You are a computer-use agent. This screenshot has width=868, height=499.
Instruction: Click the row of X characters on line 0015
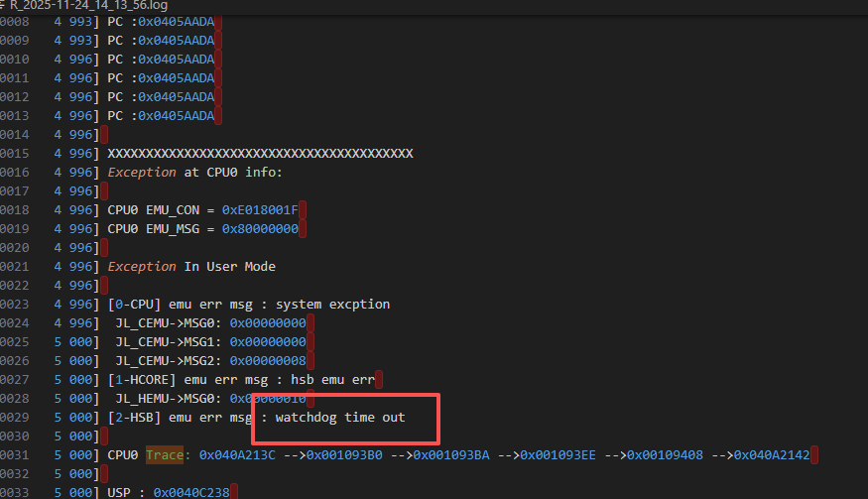click(260, 154)
